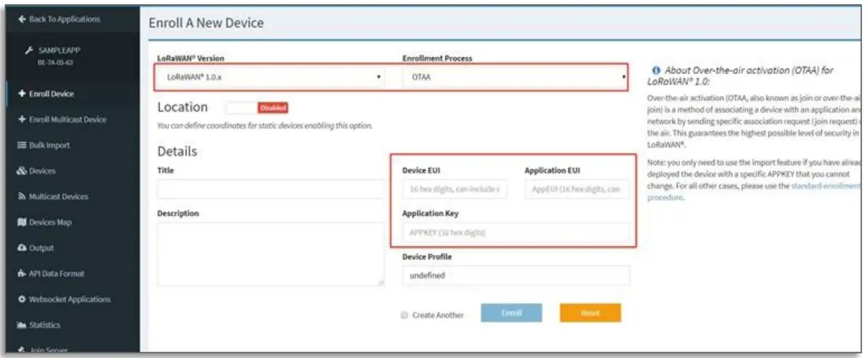Click the Application EUI input field
Screen dimensions: 868x358
click(x=577, y=189)
